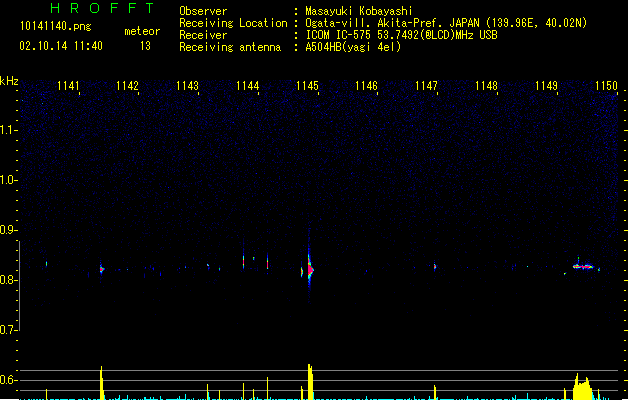Click the date stamp 02.10.14 11:40

tap(61, 46)
